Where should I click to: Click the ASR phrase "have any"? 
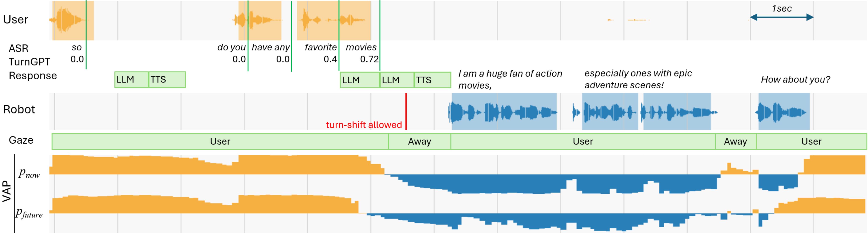click(270, 48)
